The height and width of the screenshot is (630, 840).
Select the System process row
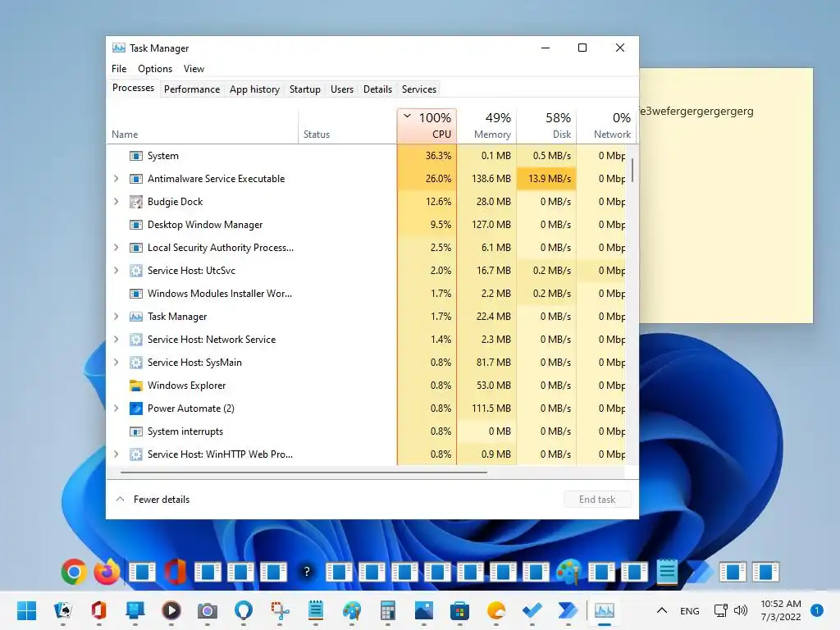(x=367, y=156)
